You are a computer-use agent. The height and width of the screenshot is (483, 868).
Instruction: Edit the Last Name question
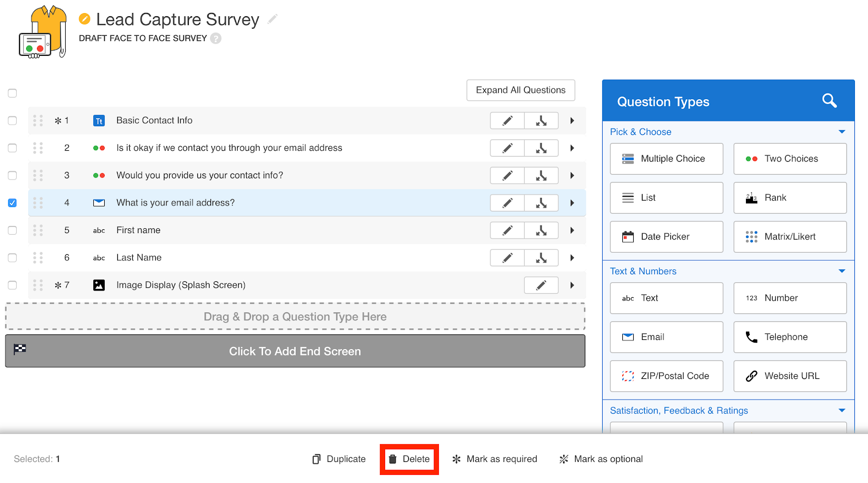[507, 258]
